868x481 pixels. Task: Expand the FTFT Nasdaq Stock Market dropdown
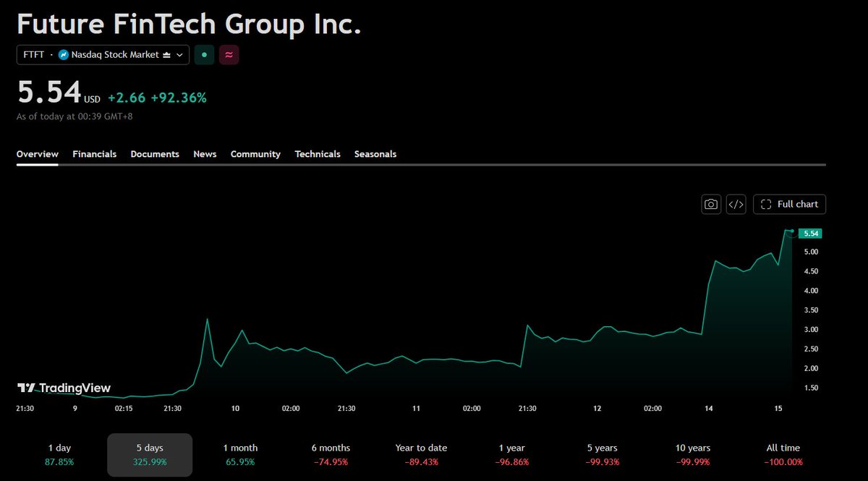pos(103,55)
